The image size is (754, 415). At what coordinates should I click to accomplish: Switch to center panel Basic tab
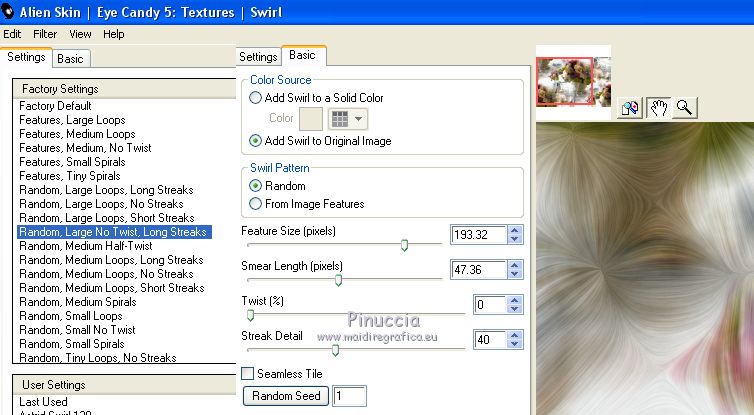(302, 55)
